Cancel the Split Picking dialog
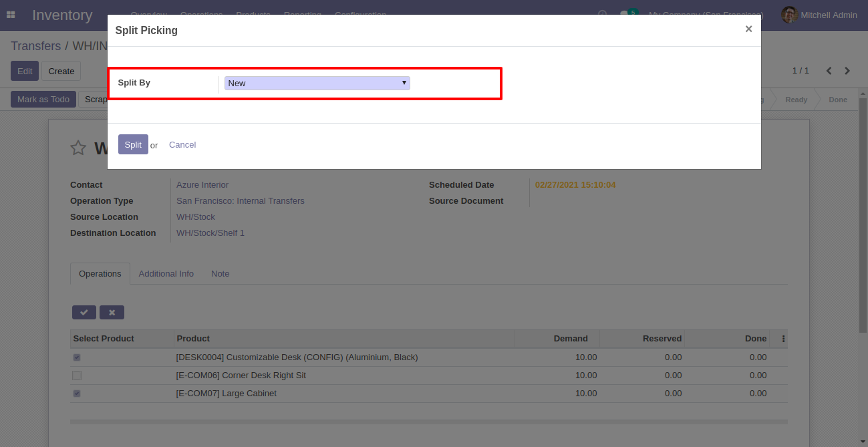Screen dimensions: 868x447 click(x=182, y=144)
